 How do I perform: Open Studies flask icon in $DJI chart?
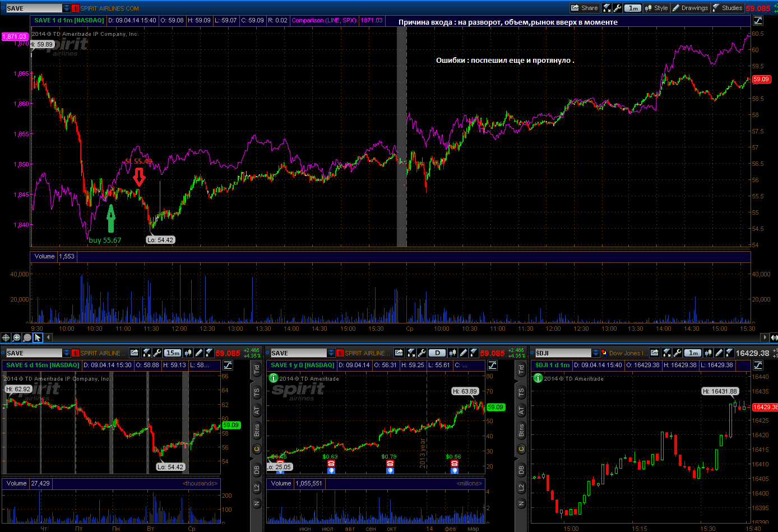coord(729,353)
